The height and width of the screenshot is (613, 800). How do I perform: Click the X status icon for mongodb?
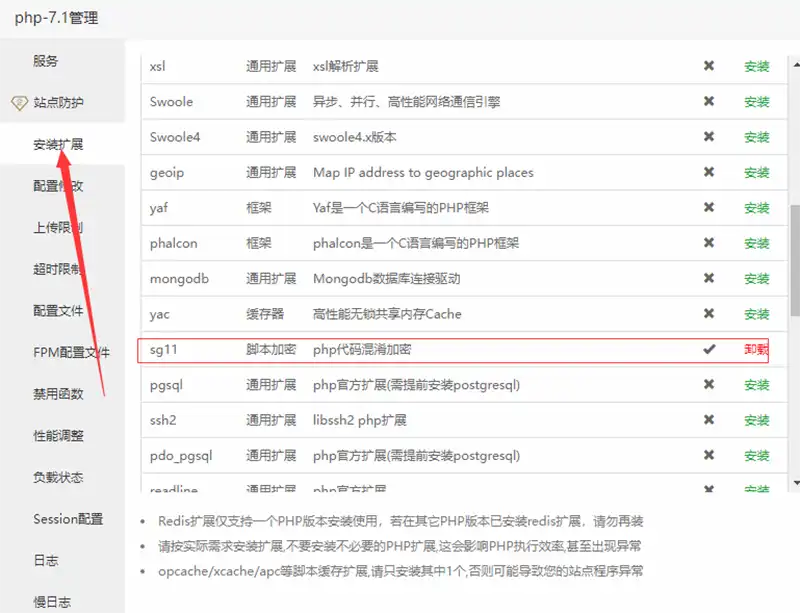pos(709,278)
